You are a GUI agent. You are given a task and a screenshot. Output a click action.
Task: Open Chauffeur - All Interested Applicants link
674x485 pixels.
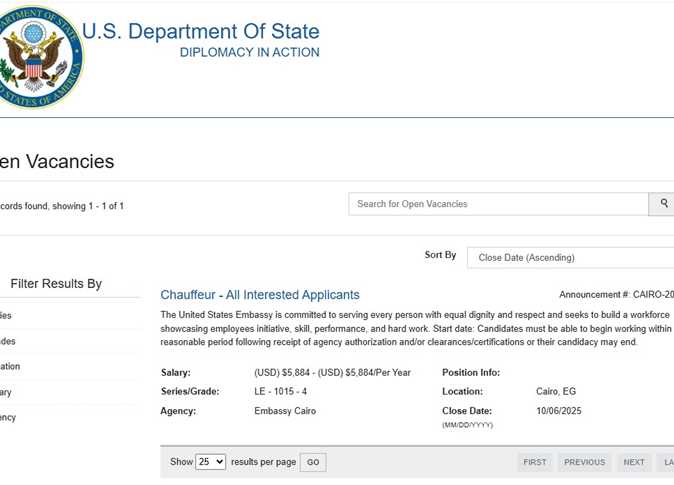click(x=260, y=295)
